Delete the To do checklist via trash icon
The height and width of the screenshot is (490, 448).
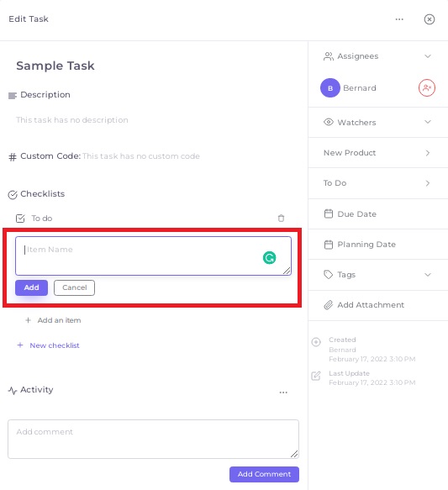click(282, 219)
